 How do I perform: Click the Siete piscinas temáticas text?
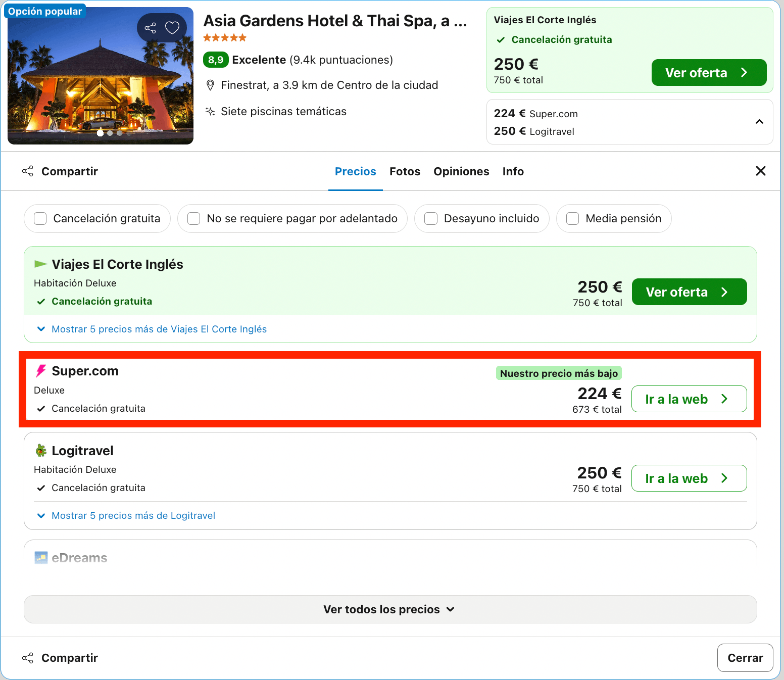tap(283, 112)
